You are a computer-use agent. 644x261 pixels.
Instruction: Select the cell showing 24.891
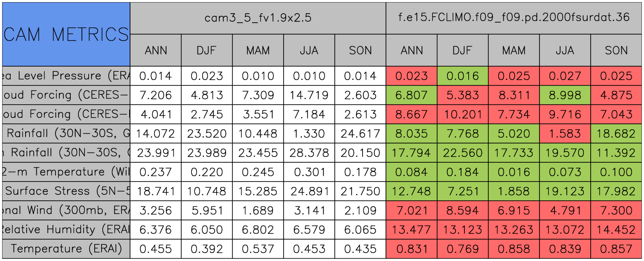pyautogui.click(x=309, y=191)
